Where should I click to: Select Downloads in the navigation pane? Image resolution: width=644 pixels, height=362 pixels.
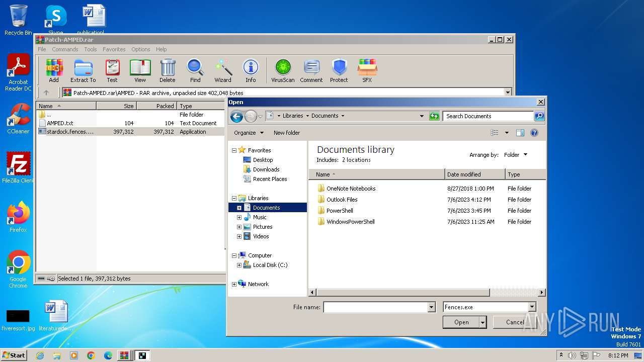(266, 169)
